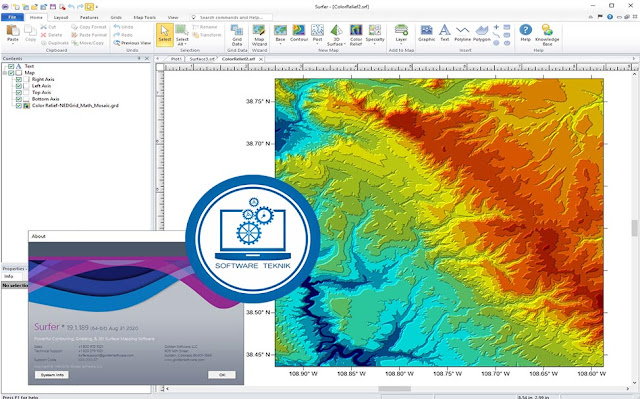640x399 pixels.
Task: Open the Specialty dropdown arrow
Action: [375, 44]
